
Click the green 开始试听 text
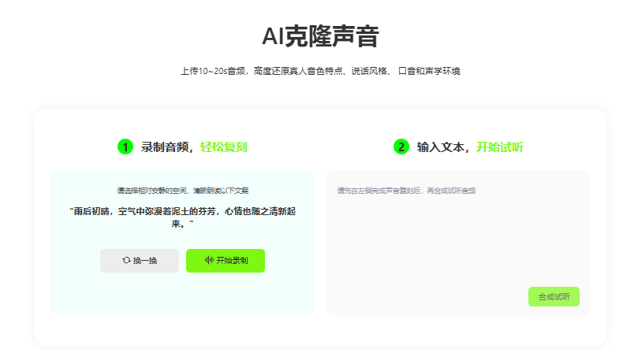(x=500, y=147)
